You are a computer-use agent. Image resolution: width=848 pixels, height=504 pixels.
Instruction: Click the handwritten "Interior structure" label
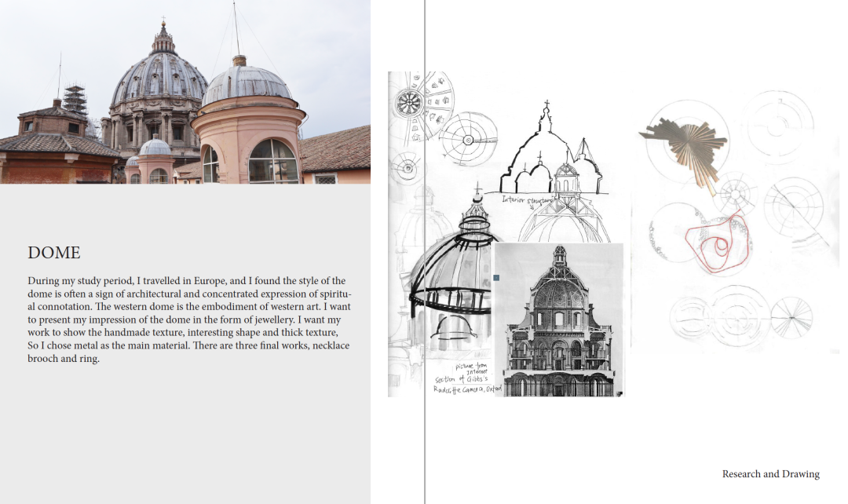pos(528,200)
